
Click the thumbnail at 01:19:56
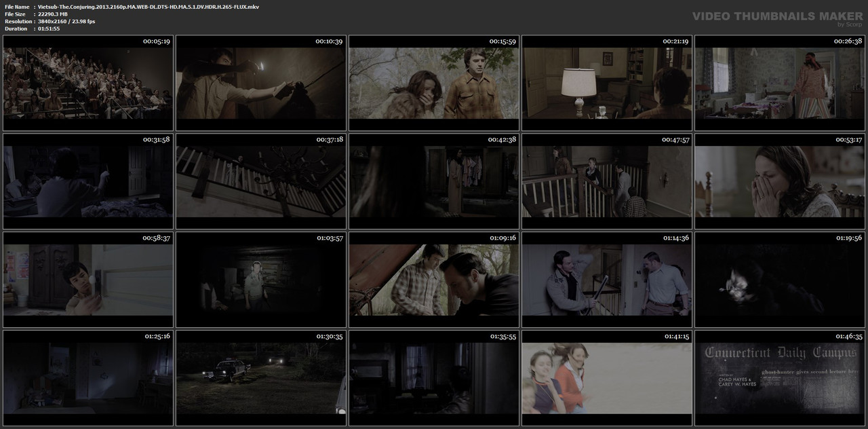[780, 280]
